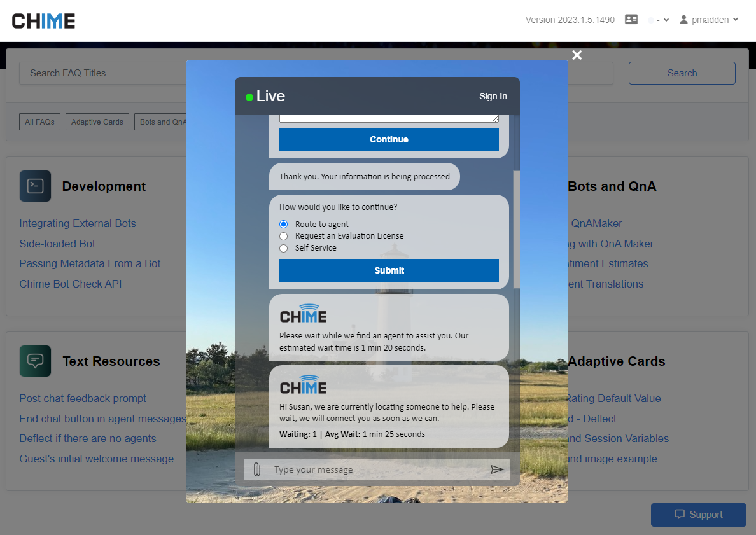Click 'Thank you. Your information is being processed'
This screenshot has width=756, height=535.
click(x=365, y=177)
